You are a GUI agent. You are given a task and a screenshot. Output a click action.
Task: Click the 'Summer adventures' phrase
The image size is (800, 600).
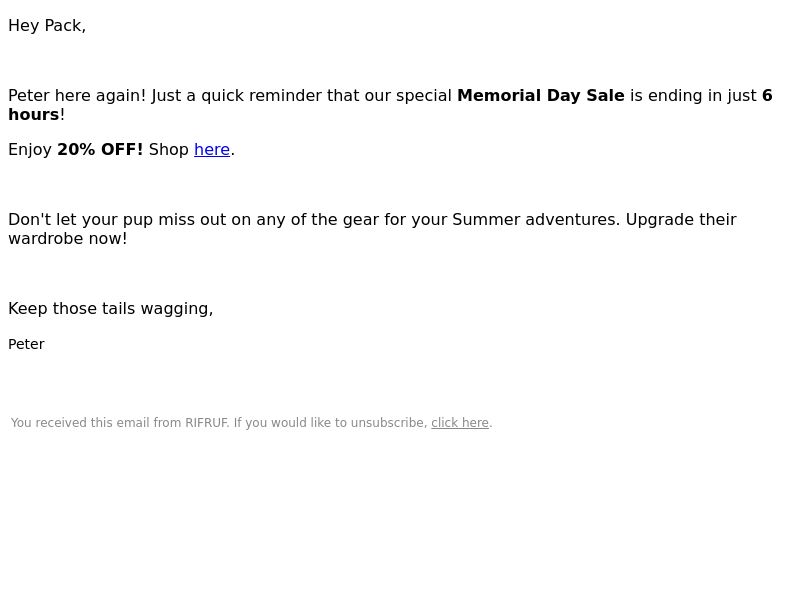[x=536, y=219]
